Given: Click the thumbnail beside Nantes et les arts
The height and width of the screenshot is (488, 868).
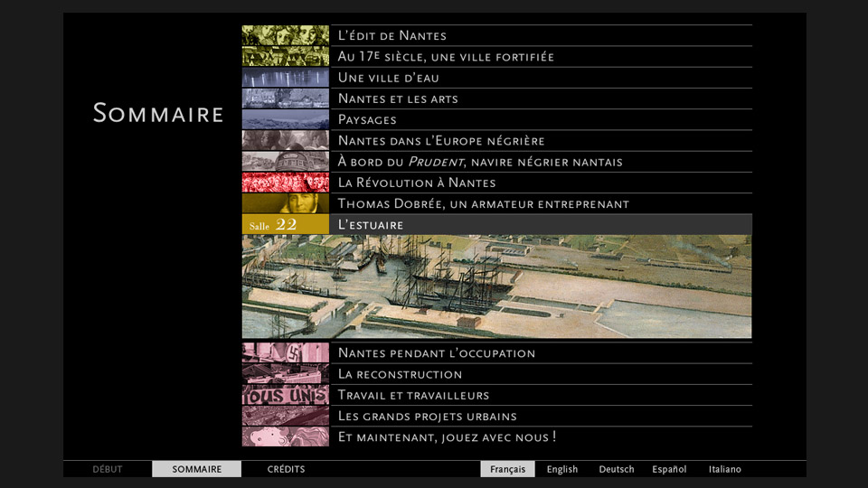Looking at the screenshot, I should (286, 99).
